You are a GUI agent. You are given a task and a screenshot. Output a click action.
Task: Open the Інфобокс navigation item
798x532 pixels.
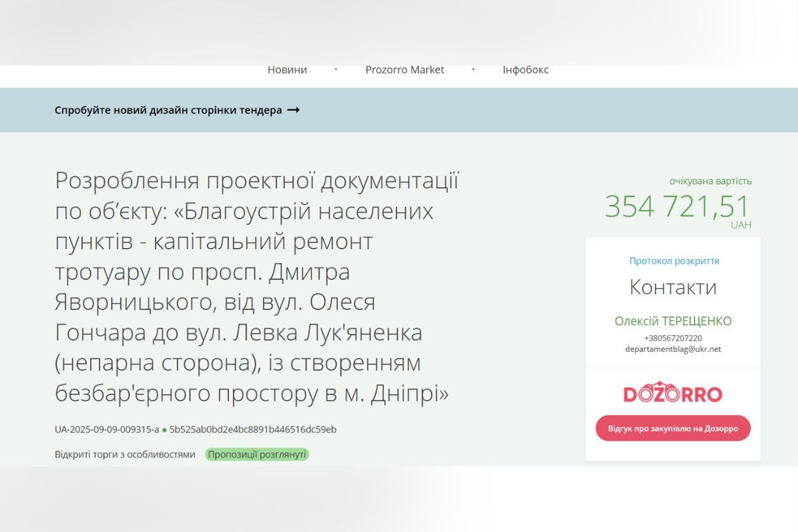click(525, 70)
